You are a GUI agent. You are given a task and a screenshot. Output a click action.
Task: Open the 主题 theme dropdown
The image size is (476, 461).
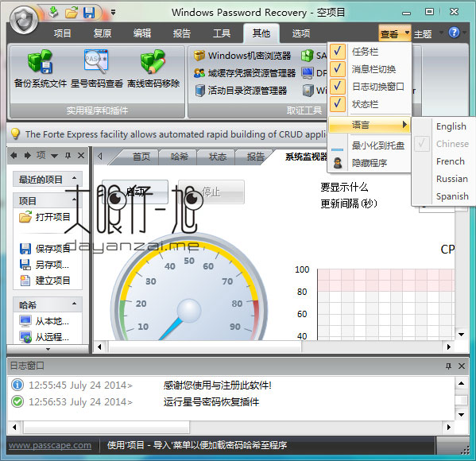point(428,33)
